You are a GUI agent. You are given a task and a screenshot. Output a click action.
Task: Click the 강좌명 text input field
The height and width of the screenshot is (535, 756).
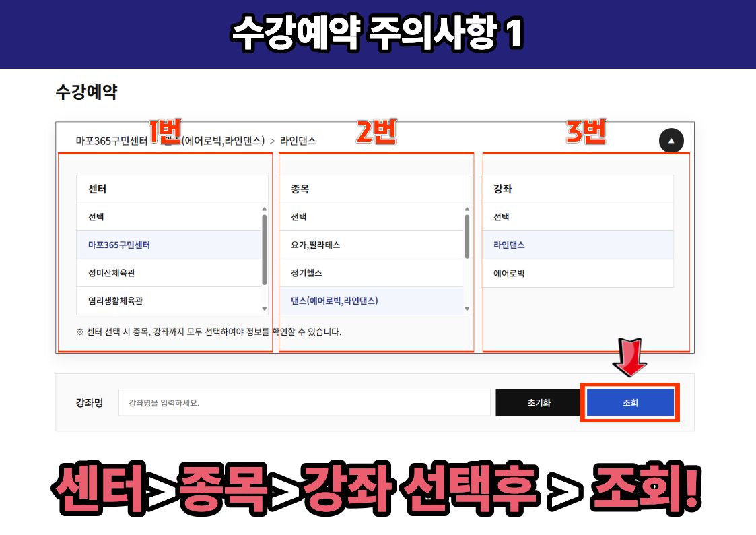point(304,403)
